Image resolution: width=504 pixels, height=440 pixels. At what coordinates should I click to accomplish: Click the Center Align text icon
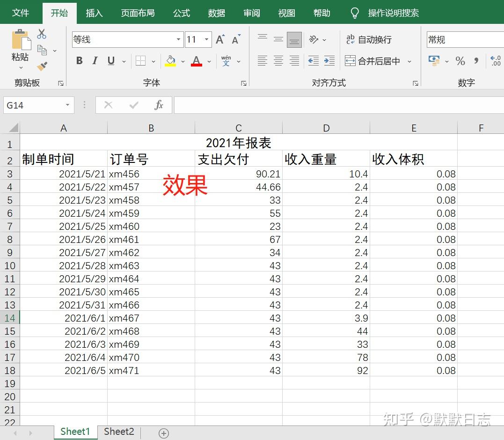tap(278, 61)
